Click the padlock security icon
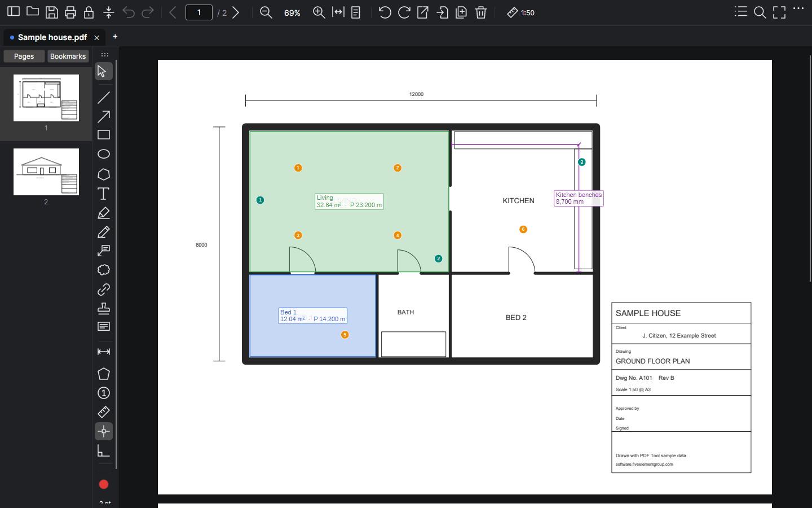 tap(89, 12)
